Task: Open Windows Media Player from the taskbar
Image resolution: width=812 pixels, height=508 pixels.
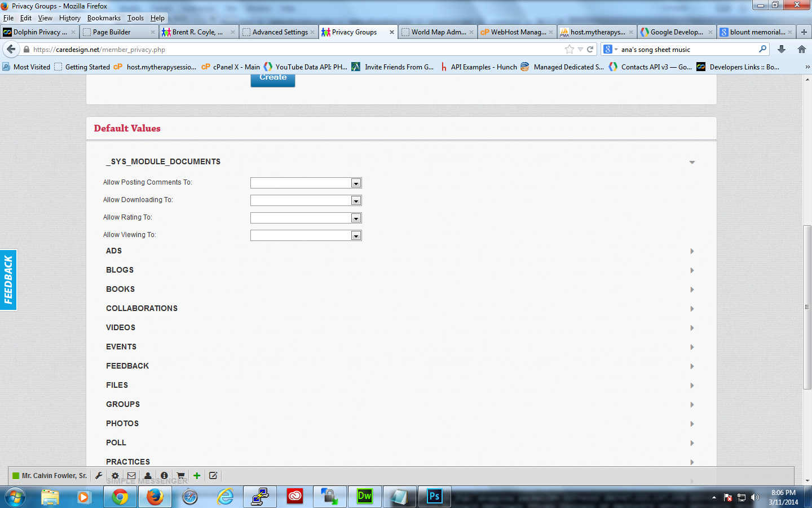Action: point(84,497)
